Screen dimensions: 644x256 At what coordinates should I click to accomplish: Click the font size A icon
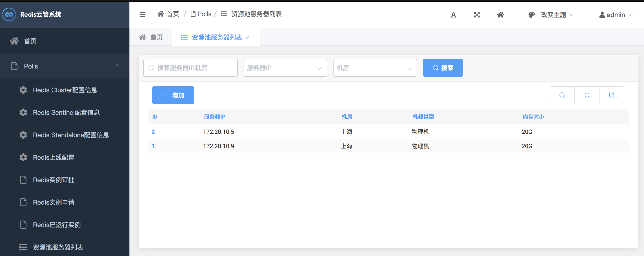pos(453,15)
